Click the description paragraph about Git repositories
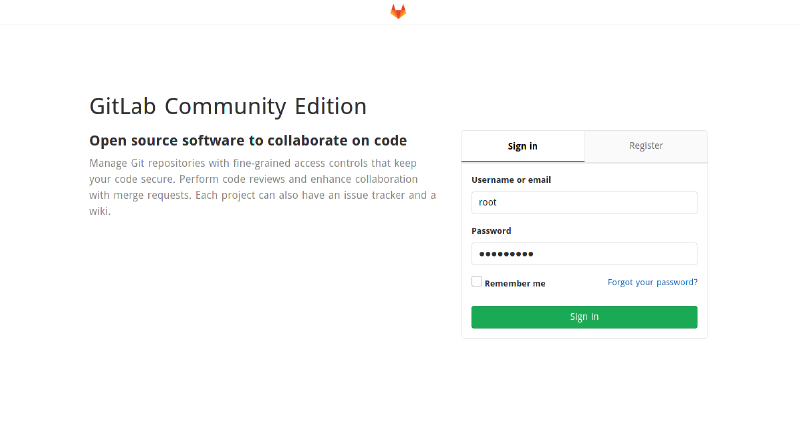 (262, 187)
